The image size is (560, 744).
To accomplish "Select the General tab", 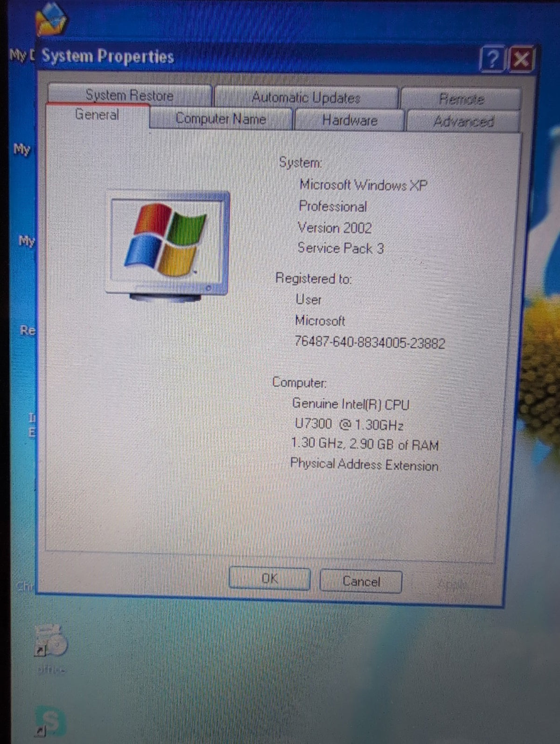I will click(x=97, y=115).
